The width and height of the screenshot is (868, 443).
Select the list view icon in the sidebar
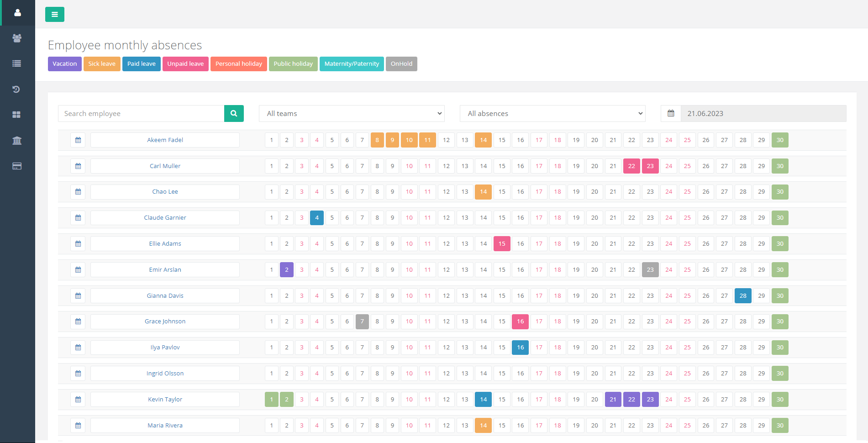click(17, 63)
